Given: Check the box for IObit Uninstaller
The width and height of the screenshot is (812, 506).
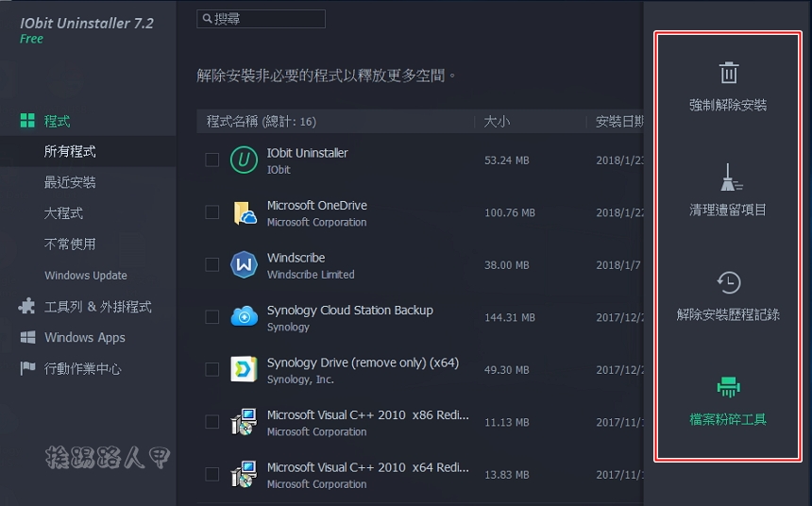Looking at the screenshot, I should click(x=211, y=160).
